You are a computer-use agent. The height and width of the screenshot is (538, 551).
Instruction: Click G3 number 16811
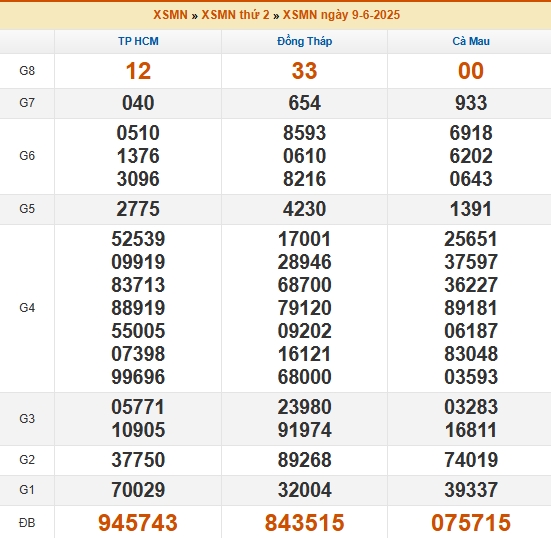point(471,430)
